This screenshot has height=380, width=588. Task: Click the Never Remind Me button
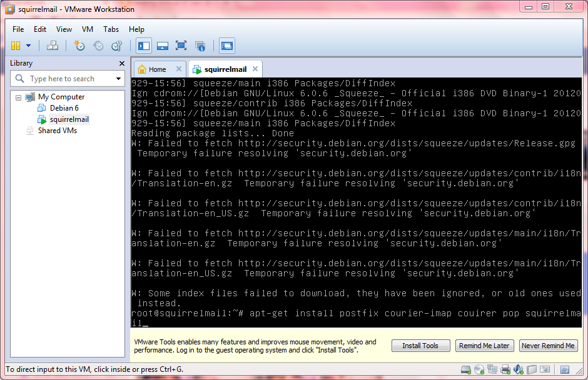click(x=548, y=346)
